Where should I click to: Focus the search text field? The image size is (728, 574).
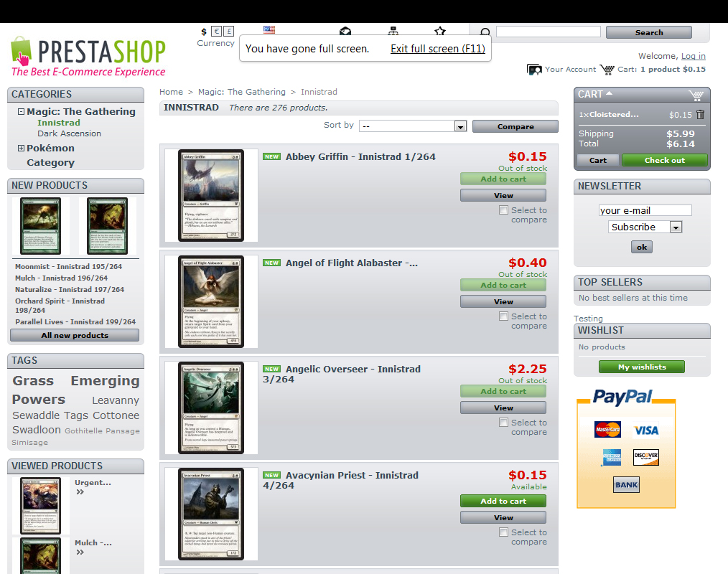549,32
